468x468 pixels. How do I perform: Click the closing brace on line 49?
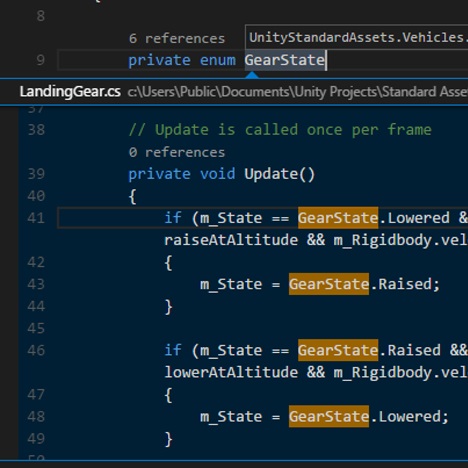pyautogui.click(x=169, y=439)
